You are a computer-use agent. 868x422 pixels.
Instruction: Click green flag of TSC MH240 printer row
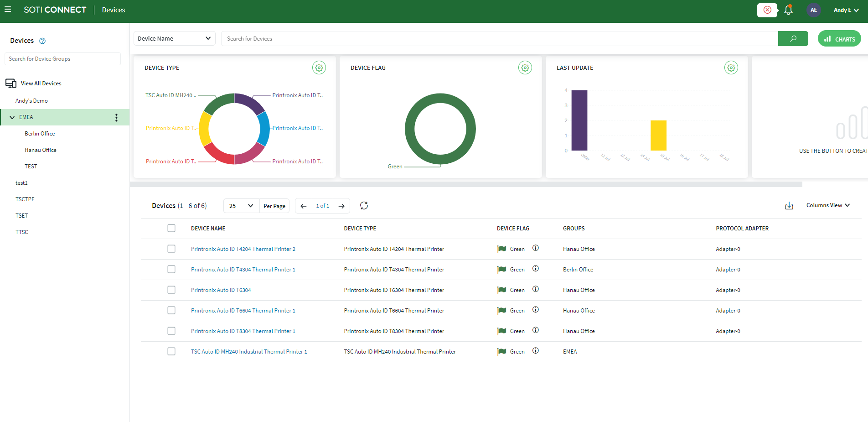tap(501, 352)
